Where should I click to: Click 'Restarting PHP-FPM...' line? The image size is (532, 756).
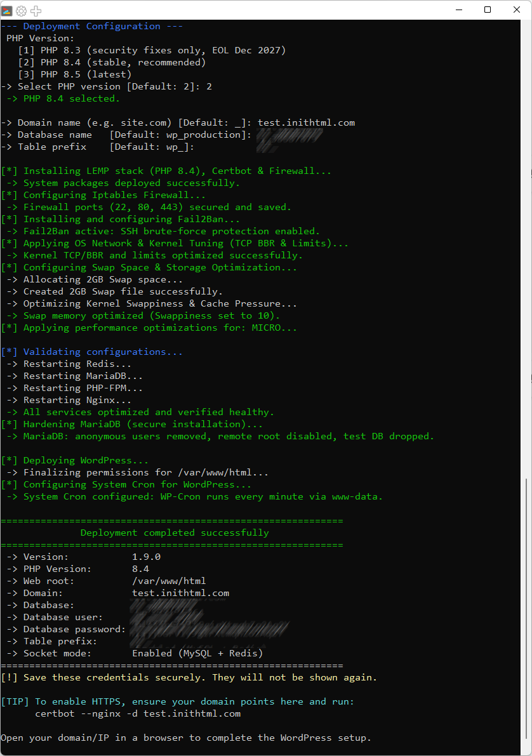tap(75, 388)
